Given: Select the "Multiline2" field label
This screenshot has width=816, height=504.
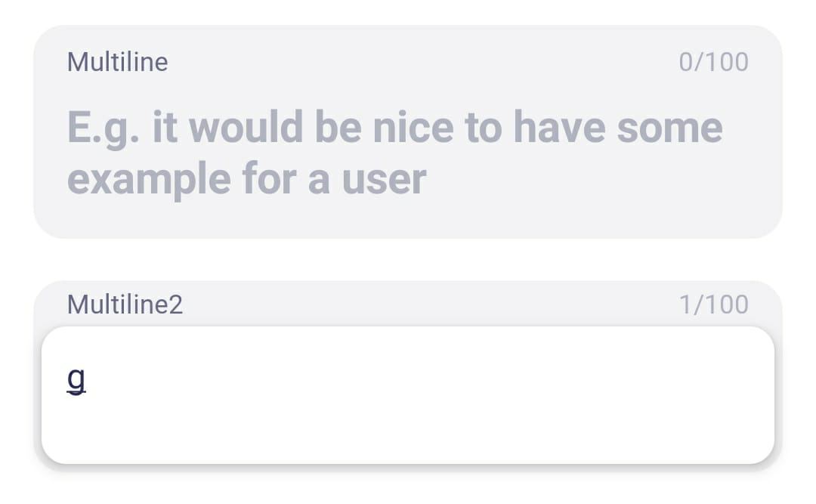Looking at the screenshot, I should (125, 305).
